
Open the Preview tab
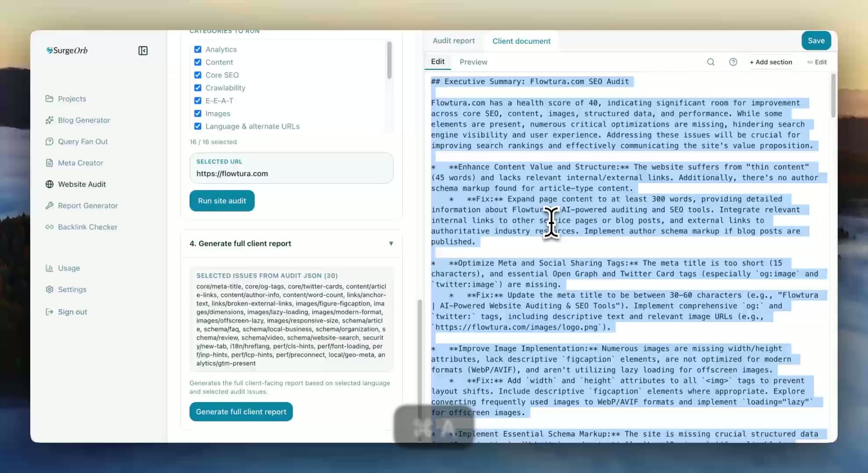pos(473,62)
